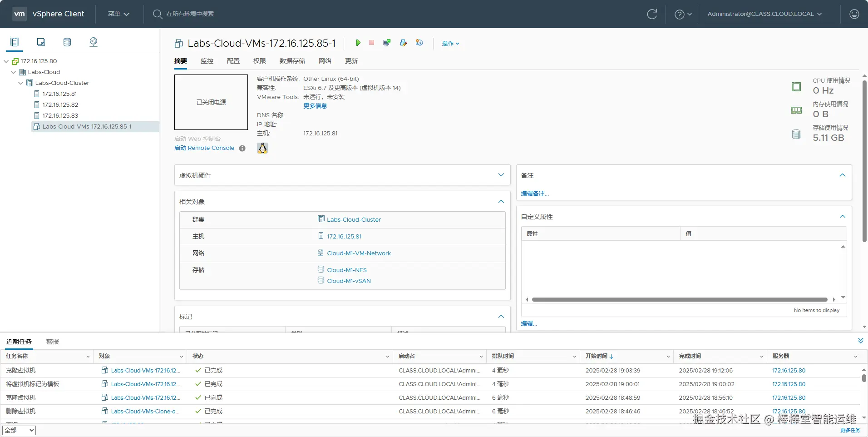The image size is (868, 437).
Task: Collapse the 自定义属性 panel
Action: tap(843, 217)
